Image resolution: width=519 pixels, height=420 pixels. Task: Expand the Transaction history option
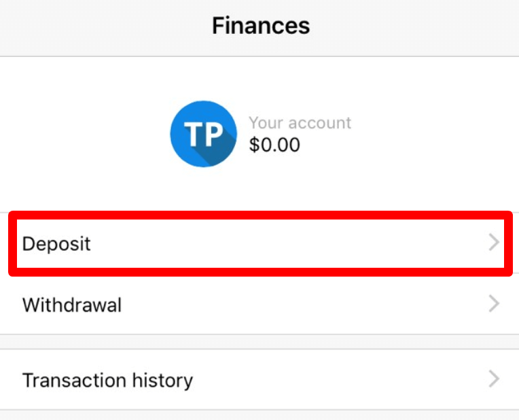click(x=259, y=379)
